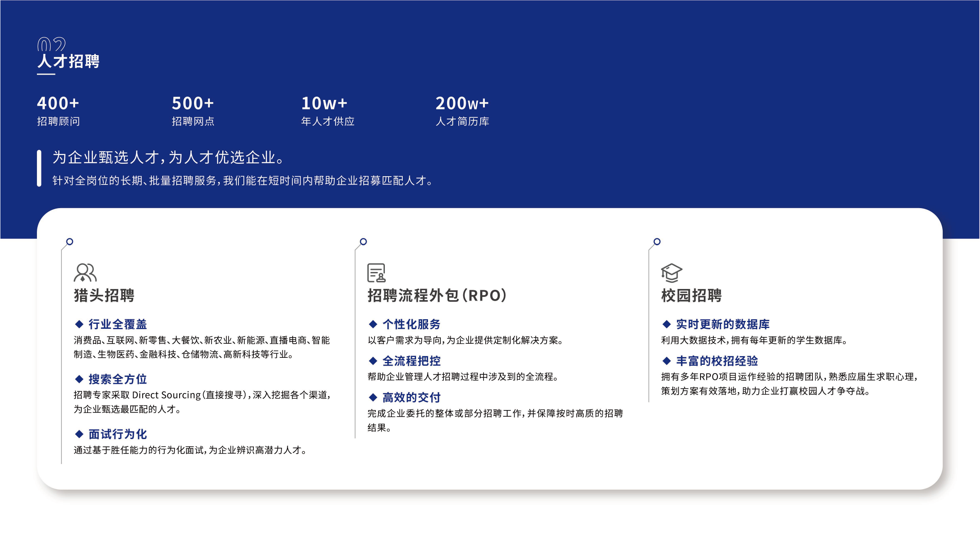Click the diamond bullet beside 实时更新的数据库
The height and width of the screenshot is (551, 980).
666,324
